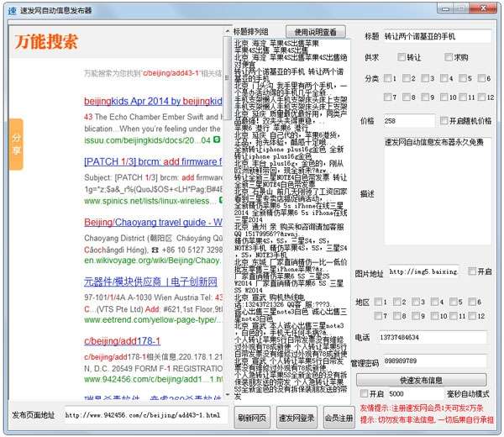Check 地区 checkbox 1
The width and height of the screenshot is (504, 437).
[x=378, y=302]
